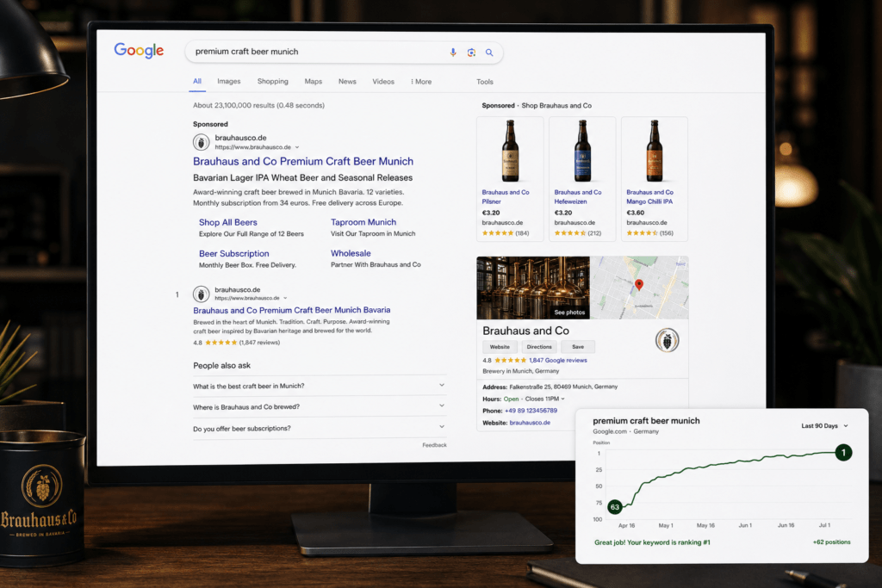Click the Directions button
Viewport: 882px width, 588px height.
point(539,347)
